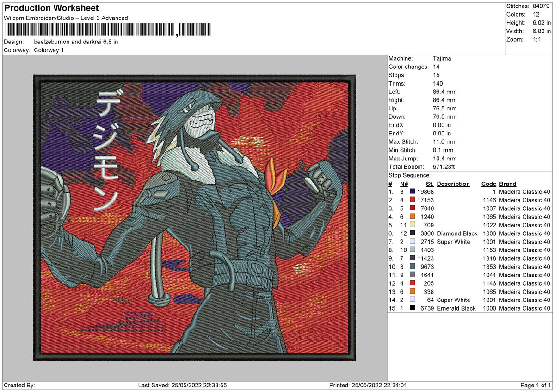Screen dimensions: 555x392
Task: Select the Diamond Black swatch in stop 6
Action: pos(412,233)
